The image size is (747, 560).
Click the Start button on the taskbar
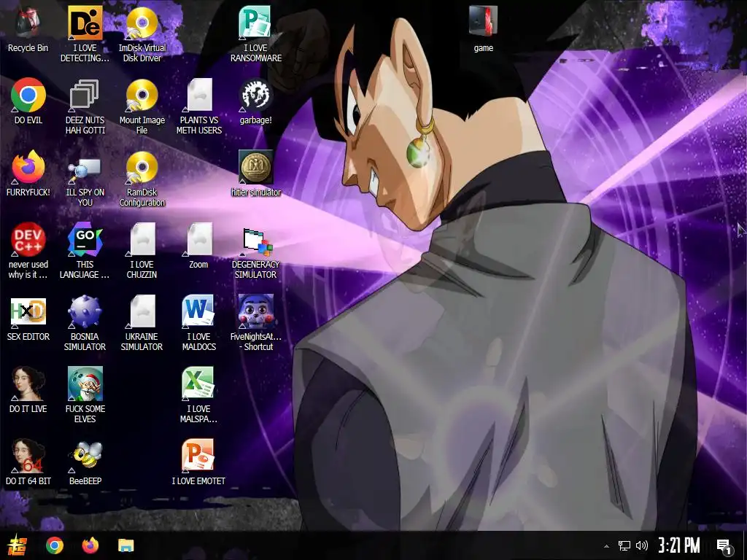18,545
